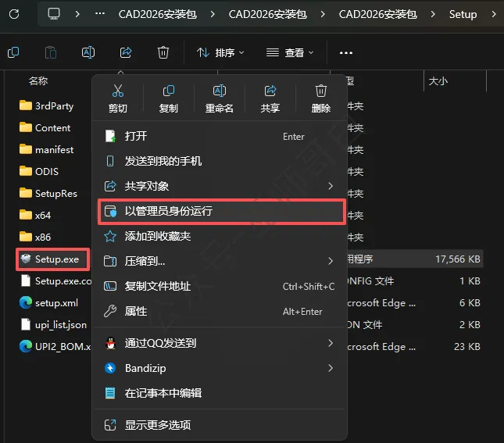The height and width of the screenshot is (443, 504).
Task: Choose 添加到收藏夹 menu item
Action: [x=220, y=236]
